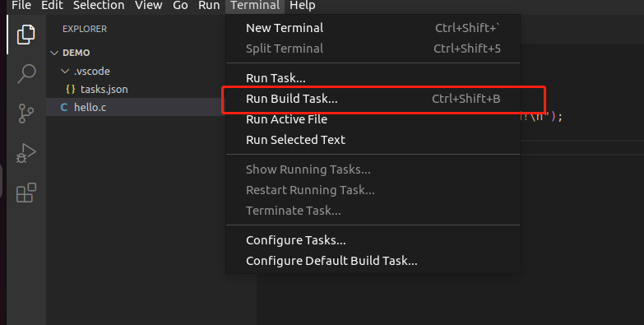
Task: Open the Explorer view icon
Action: click(25, 35)
